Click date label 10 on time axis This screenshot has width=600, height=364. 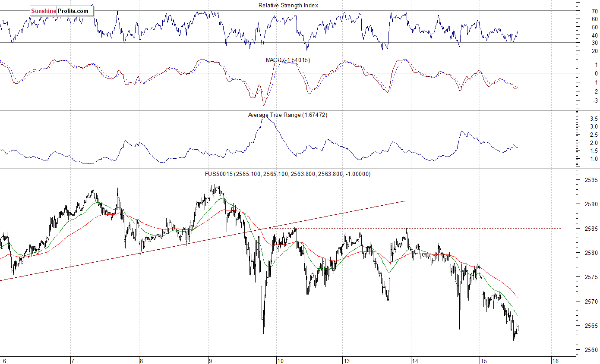(x=280, y=361)
